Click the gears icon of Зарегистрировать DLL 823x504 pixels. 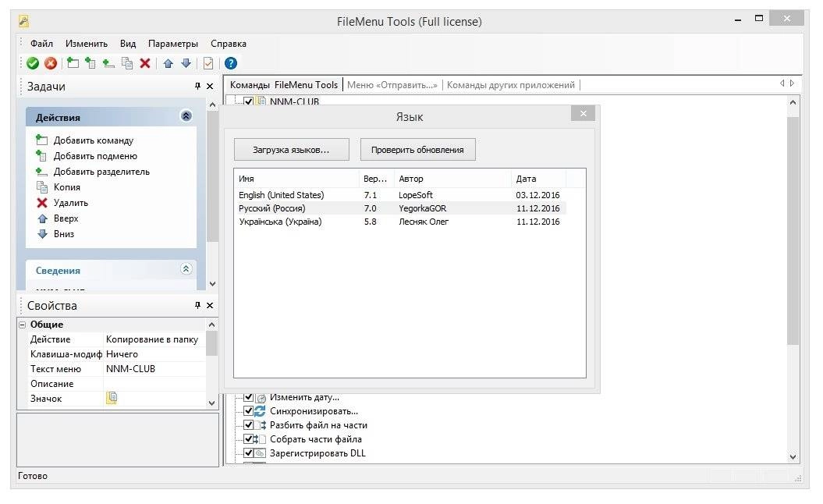[260, 453]
